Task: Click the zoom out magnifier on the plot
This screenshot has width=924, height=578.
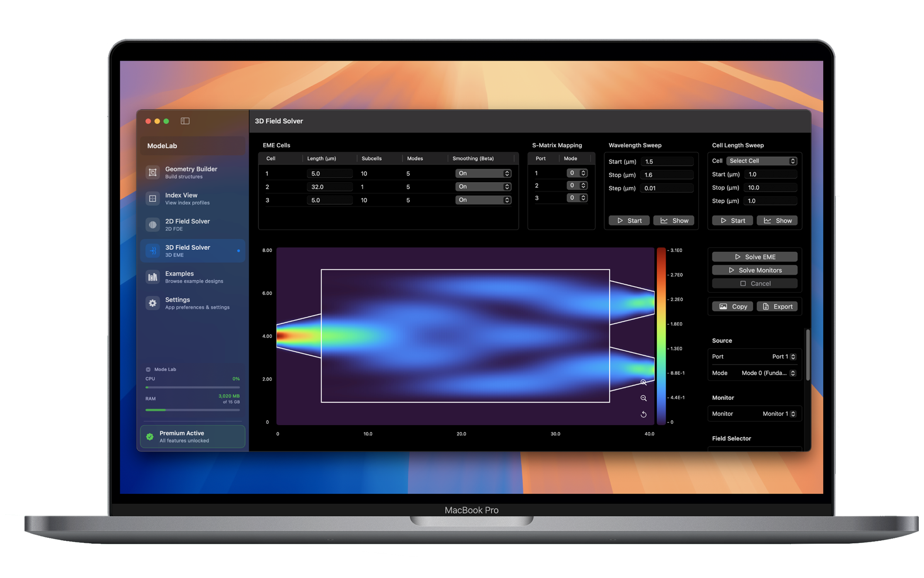Action: (643, 398)
